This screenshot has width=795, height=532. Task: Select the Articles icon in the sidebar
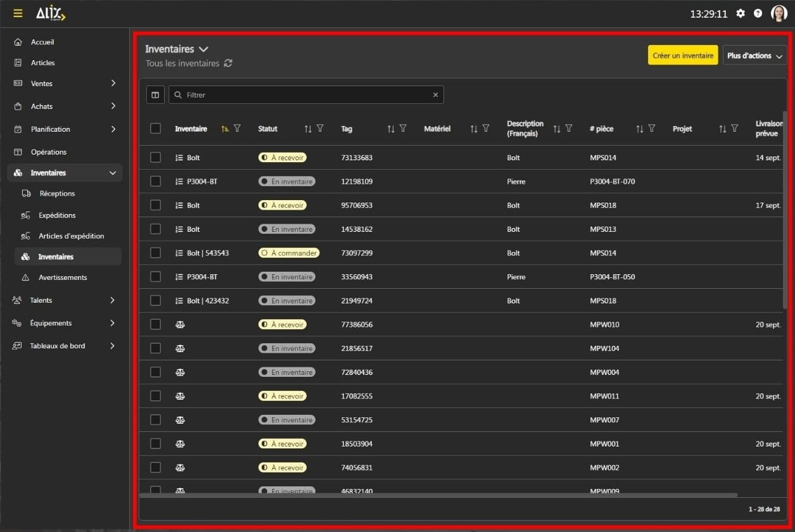point(17,63)
